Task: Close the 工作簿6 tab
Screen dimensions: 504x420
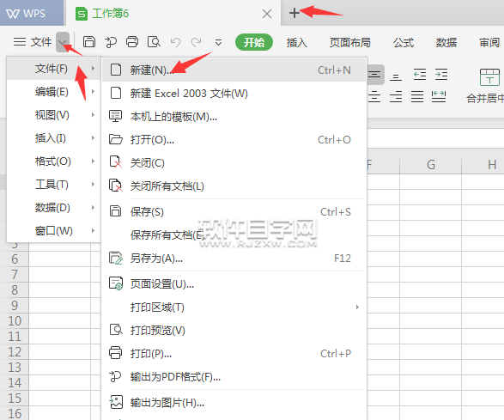Action: 267,14
